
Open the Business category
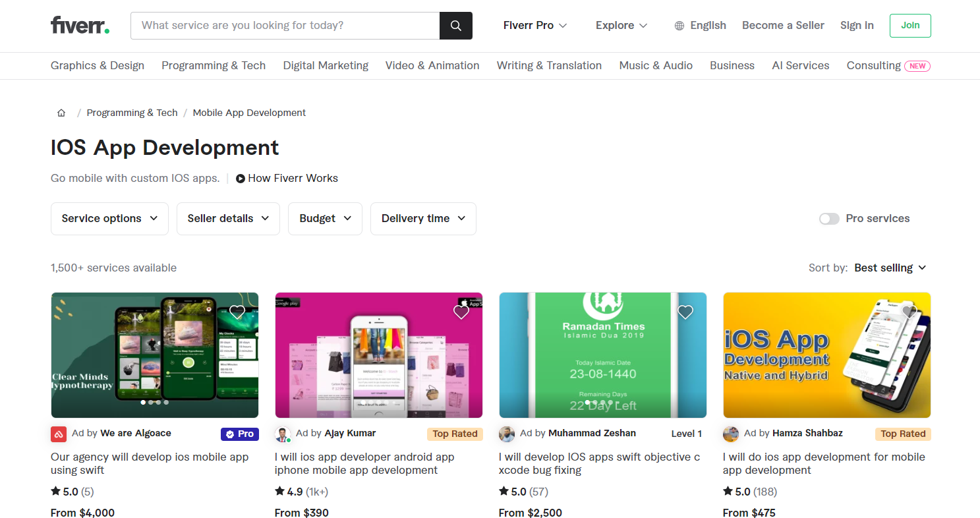pyautogui.click(x=732, y=66)
